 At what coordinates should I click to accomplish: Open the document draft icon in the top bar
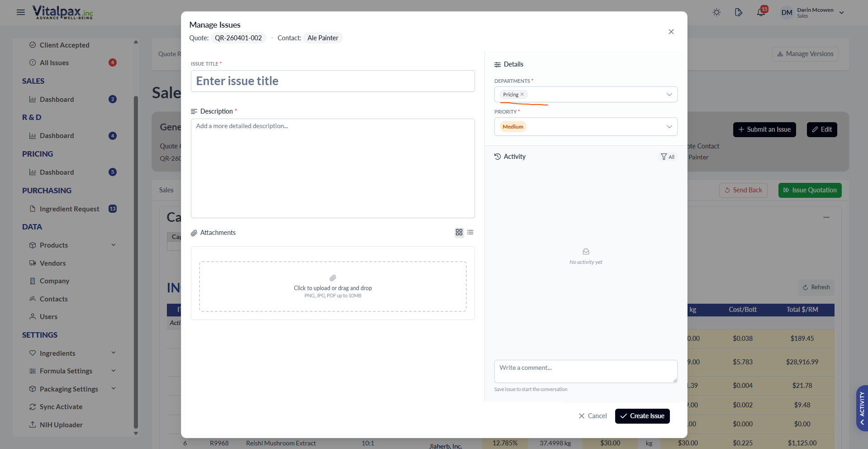739,12
